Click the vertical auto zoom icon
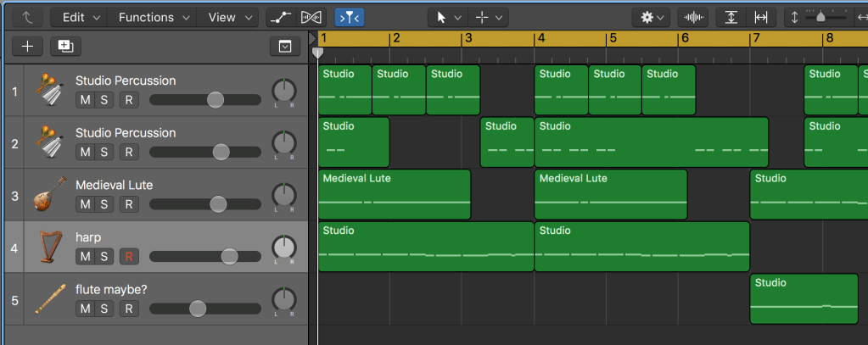The image size is (868, 345). point(731,17)
